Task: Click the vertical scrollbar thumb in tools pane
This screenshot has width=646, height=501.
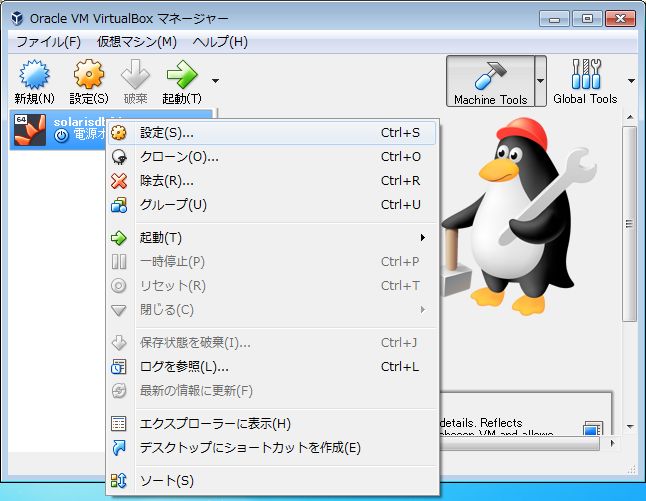Action: [629, 224]
